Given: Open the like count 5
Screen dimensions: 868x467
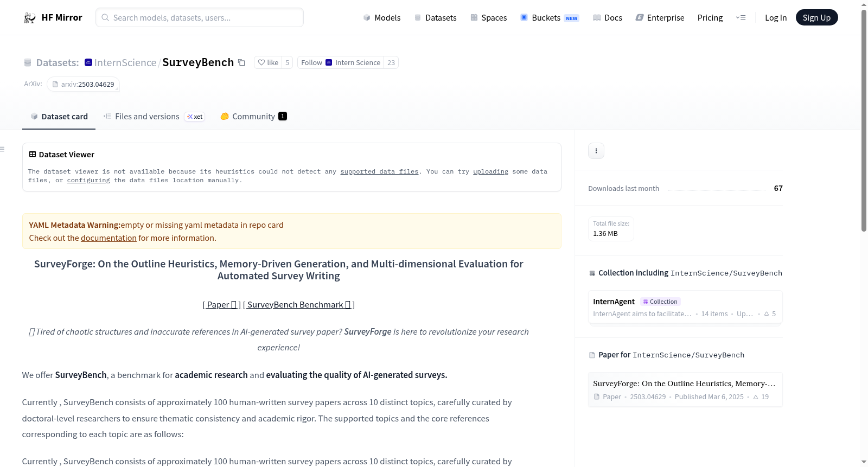Looking at the screenshot, I should (288, 63).
